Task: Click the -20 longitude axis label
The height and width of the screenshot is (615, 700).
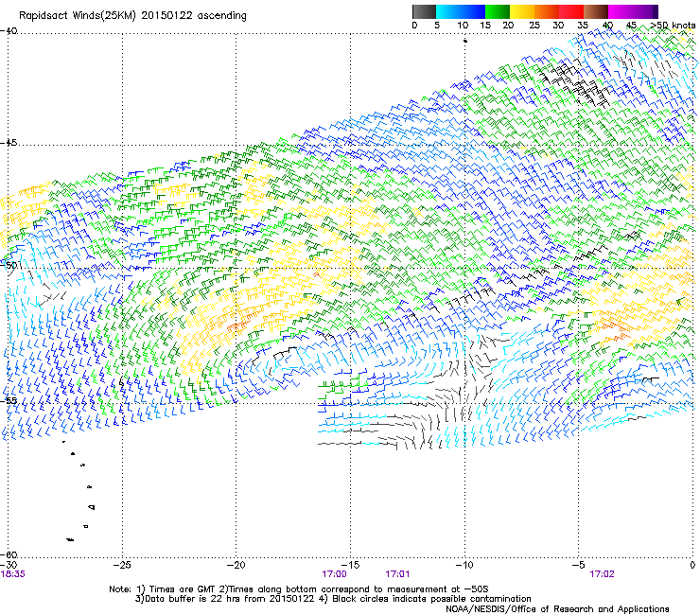Action: tap(236, 565)
